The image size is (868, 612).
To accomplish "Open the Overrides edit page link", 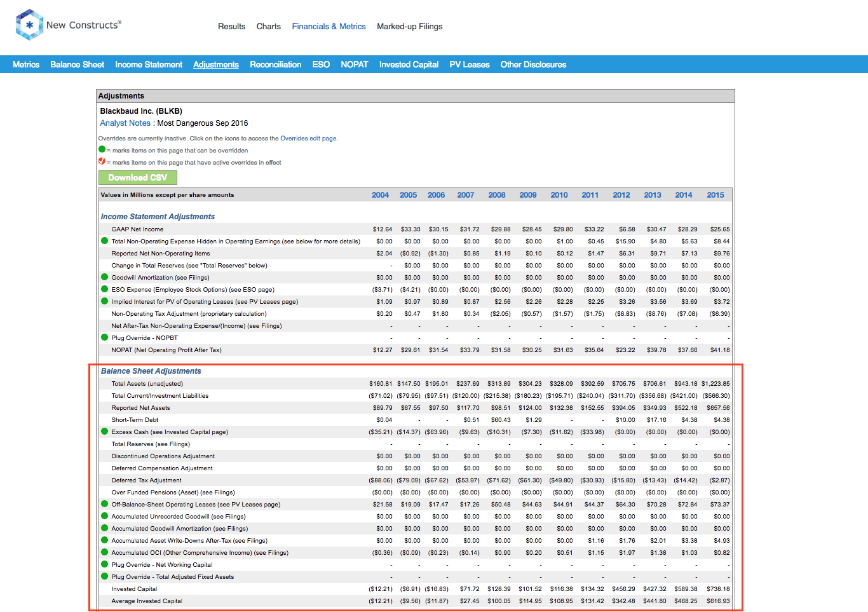I will pyautogui.click(x=308, y=139).
